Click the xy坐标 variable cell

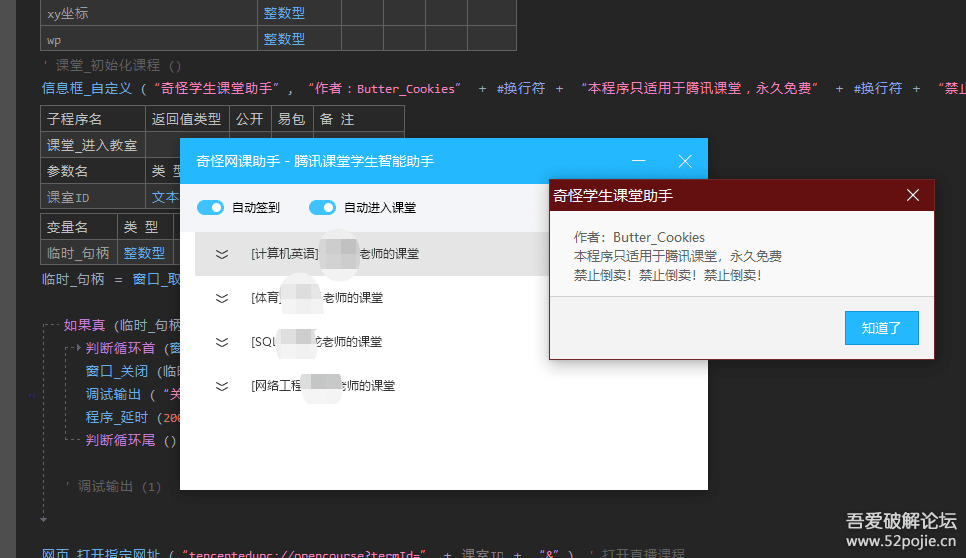click(x=148, y=13)
